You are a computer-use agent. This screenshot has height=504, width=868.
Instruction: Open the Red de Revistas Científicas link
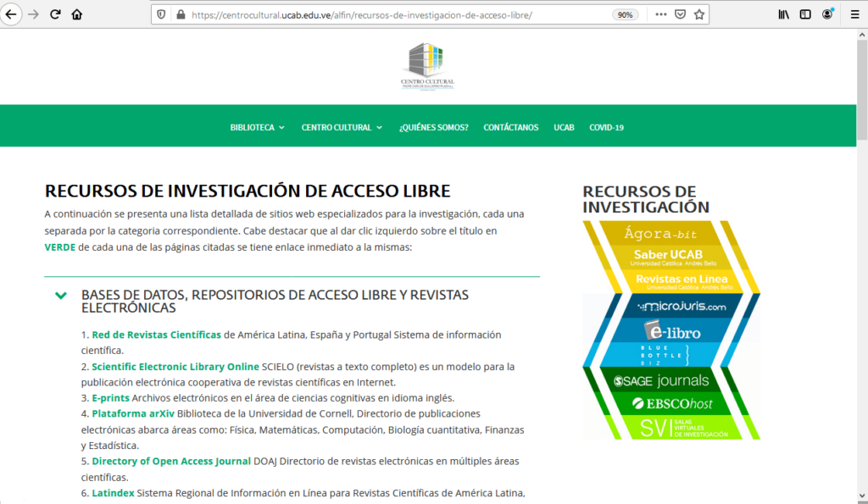[156, 335]
